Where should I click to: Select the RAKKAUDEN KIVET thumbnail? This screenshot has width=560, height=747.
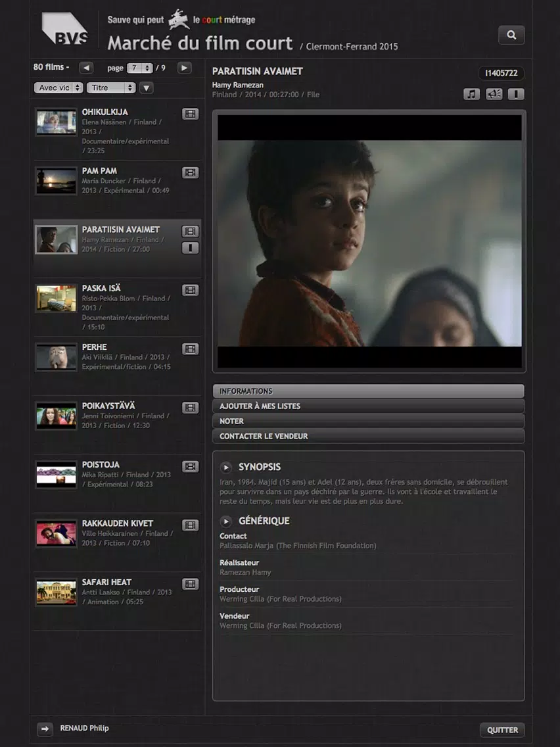(56, 533)
